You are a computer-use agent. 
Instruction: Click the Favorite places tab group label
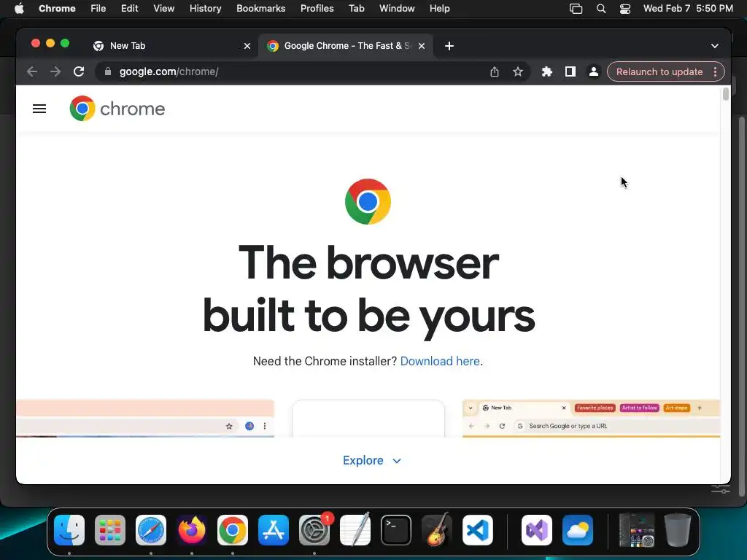pyautogui.click(x=595, y=408)
